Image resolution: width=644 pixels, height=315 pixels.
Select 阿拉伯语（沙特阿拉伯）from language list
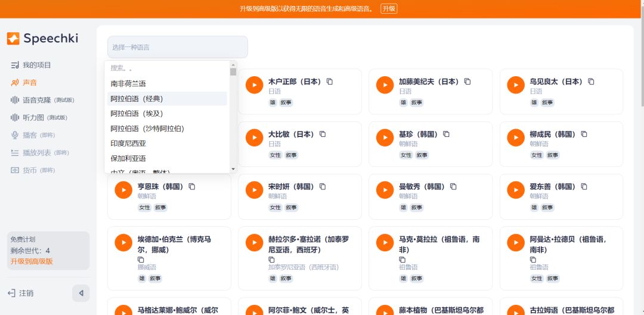(x=167, y=129)
